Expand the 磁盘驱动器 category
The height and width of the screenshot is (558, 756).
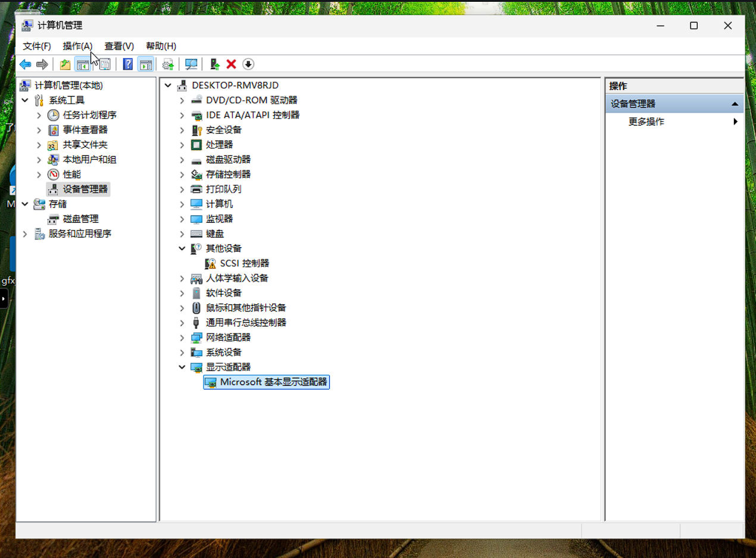(x=182, y=160)
